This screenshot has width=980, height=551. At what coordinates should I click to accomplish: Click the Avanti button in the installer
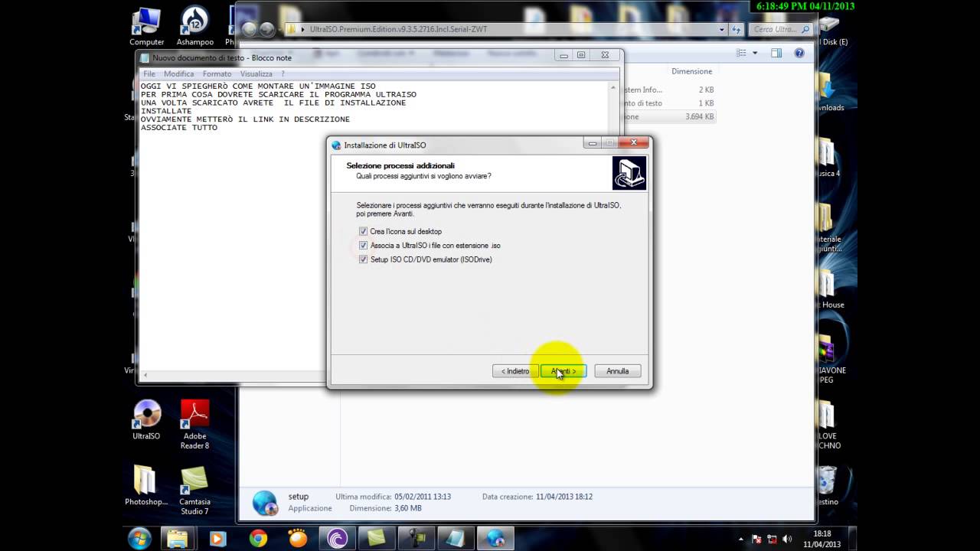563,371
